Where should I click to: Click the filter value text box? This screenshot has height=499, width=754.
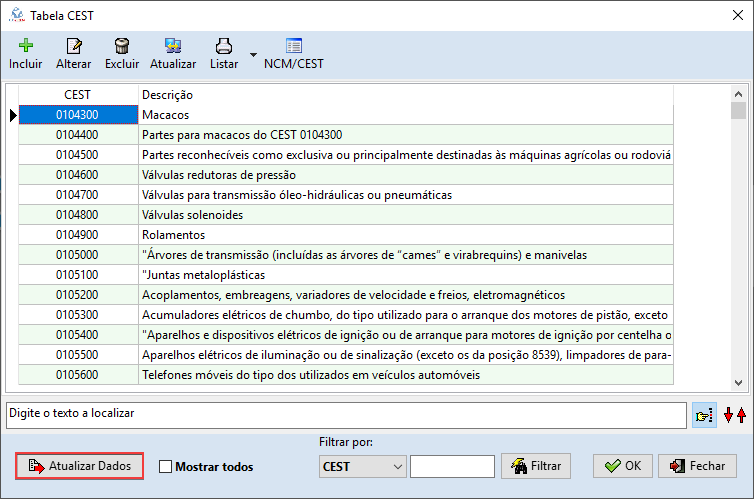[452, 466]
